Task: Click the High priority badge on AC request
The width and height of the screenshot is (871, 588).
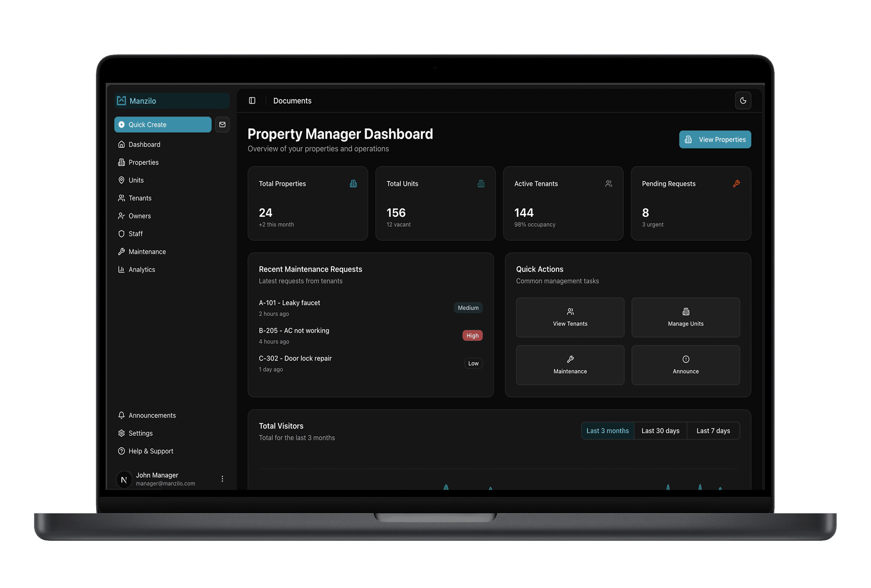Action: pos(472,335)
